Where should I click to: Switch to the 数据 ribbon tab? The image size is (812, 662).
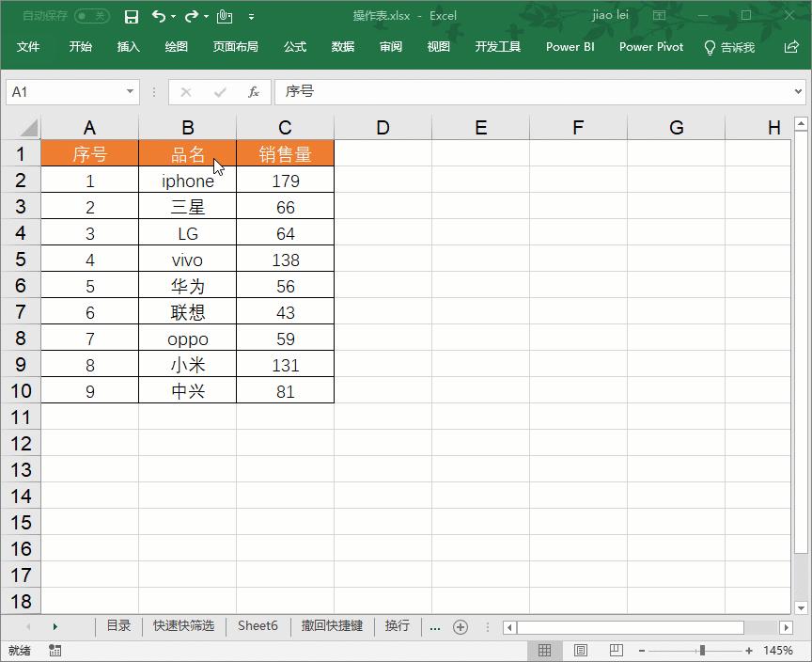point(342,47)
